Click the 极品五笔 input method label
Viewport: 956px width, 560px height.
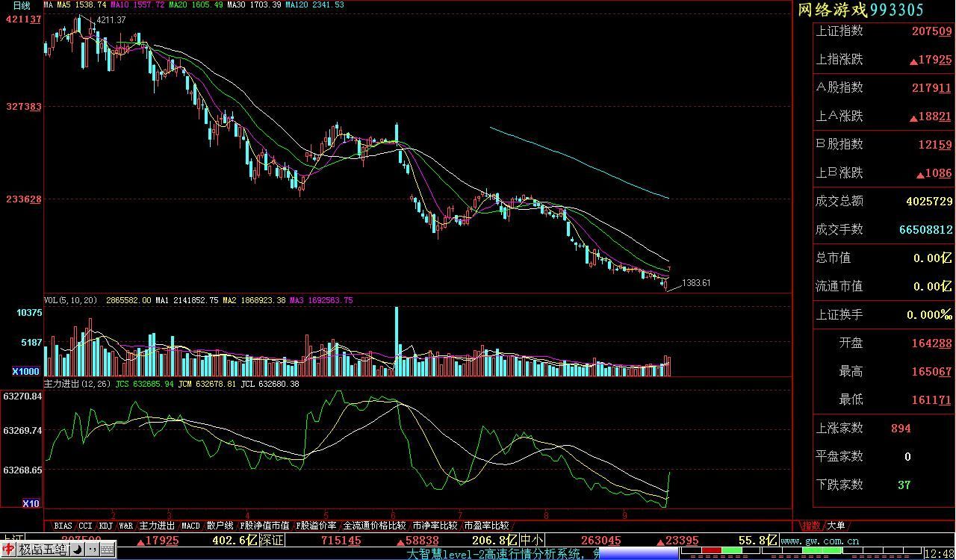coord(43,550)
